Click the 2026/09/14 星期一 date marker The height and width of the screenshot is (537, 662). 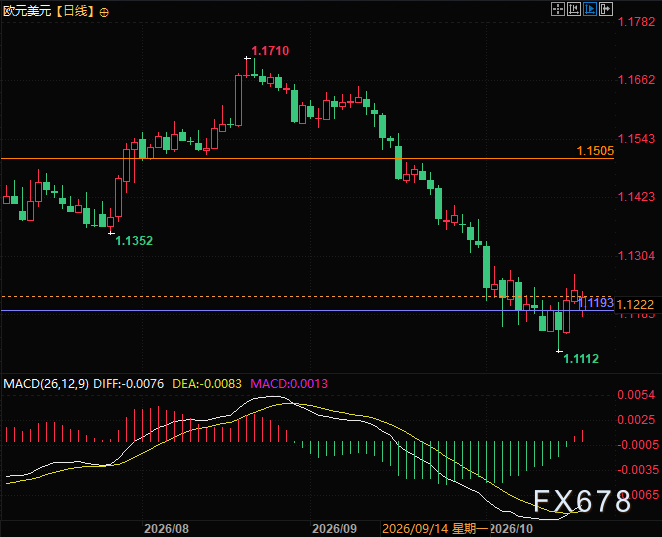pyautogui.click(x=435, y=529)
